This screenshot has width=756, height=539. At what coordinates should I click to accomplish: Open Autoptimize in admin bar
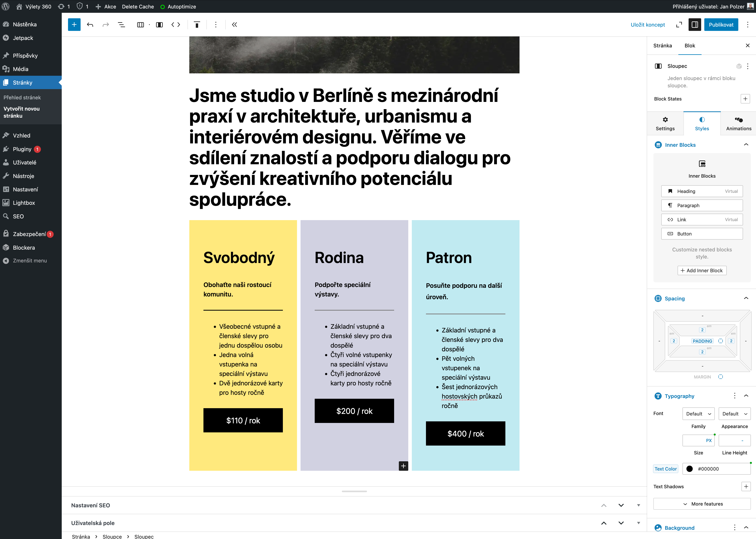click(x=178, y=6)
